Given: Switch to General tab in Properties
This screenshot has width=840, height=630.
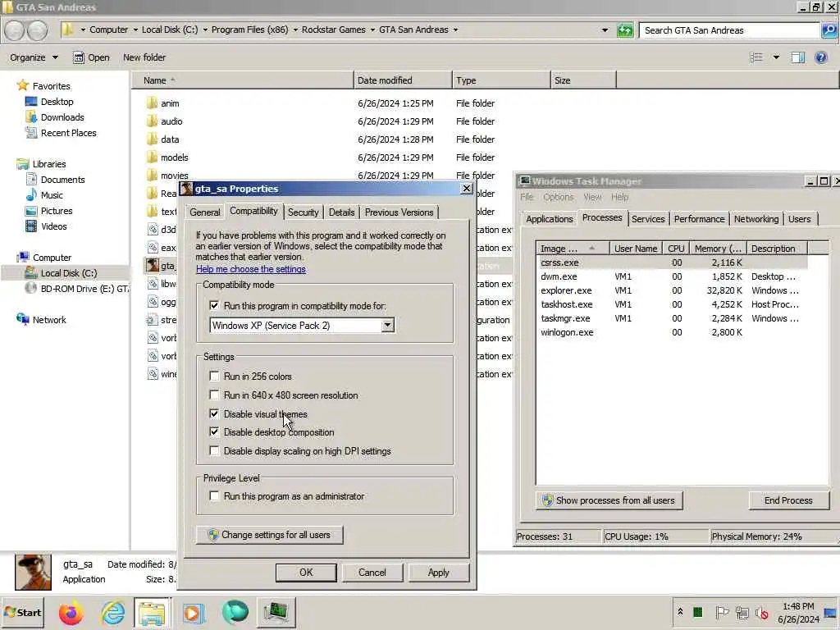Looking at the screenshot, I should 204,212.
